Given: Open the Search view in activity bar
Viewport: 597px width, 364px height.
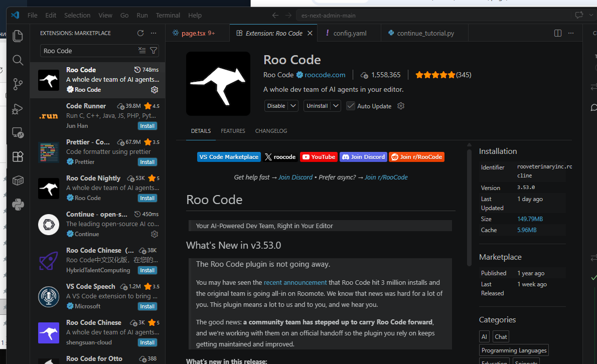Looking at the screenshot, I should point(18,60).
